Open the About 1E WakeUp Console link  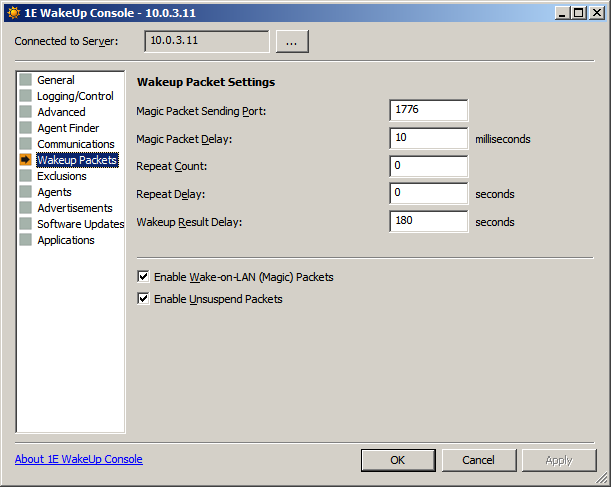point(79,459)
